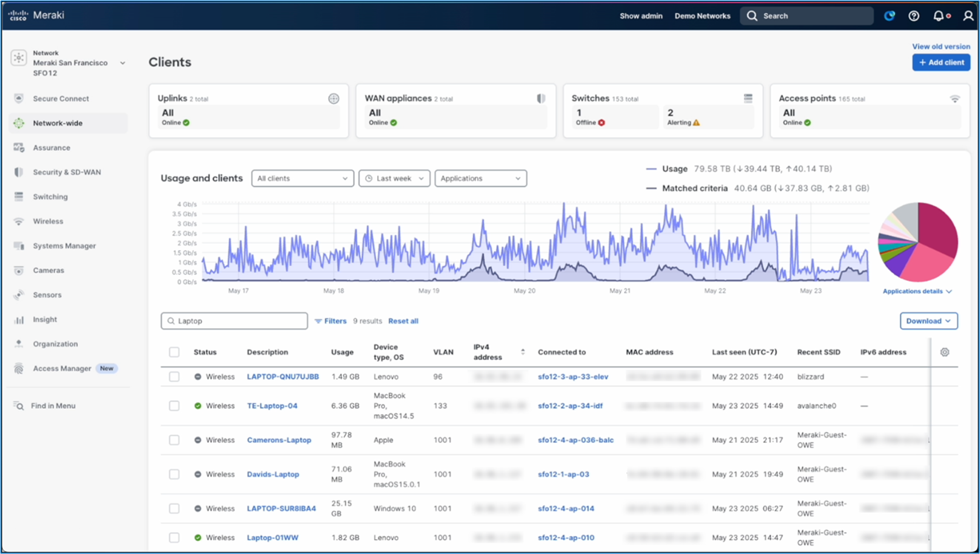Click the Access Manager fingerprint icon
This screenshot has height=554, width=980.
[19, 369]
